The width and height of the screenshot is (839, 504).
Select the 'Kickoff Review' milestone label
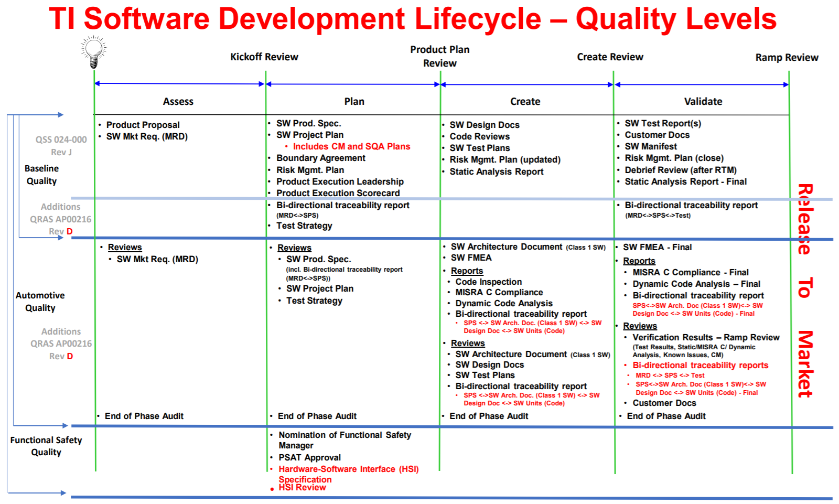pyautogui.click(x=264, y=57)
